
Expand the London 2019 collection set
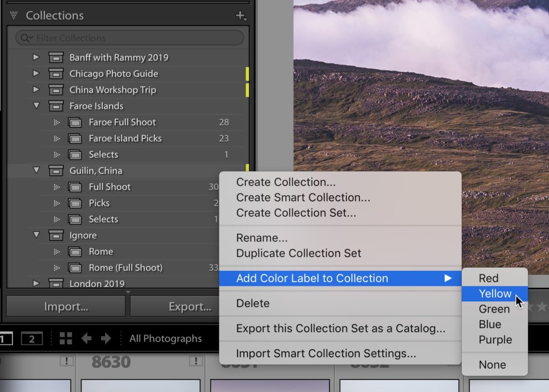coord(36,283)
